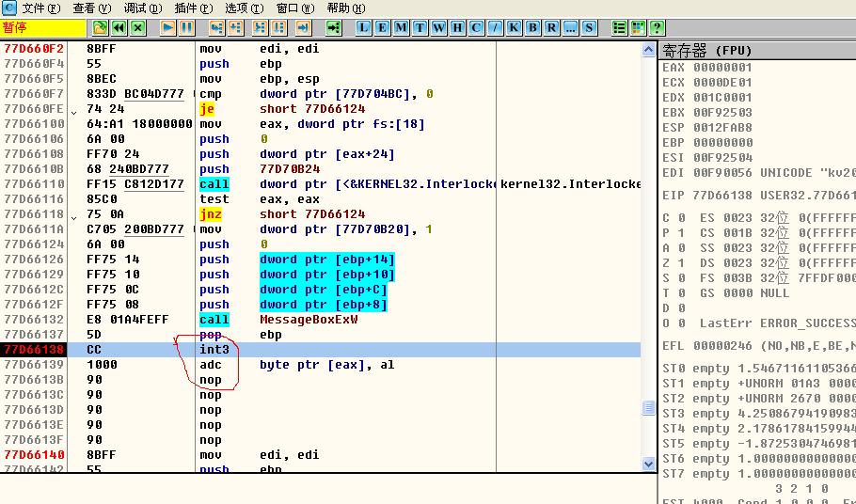Image resolution: width=856 pixels, height=504 pixels.
Task: Open Threads window with T button
Action: point(420,28)
